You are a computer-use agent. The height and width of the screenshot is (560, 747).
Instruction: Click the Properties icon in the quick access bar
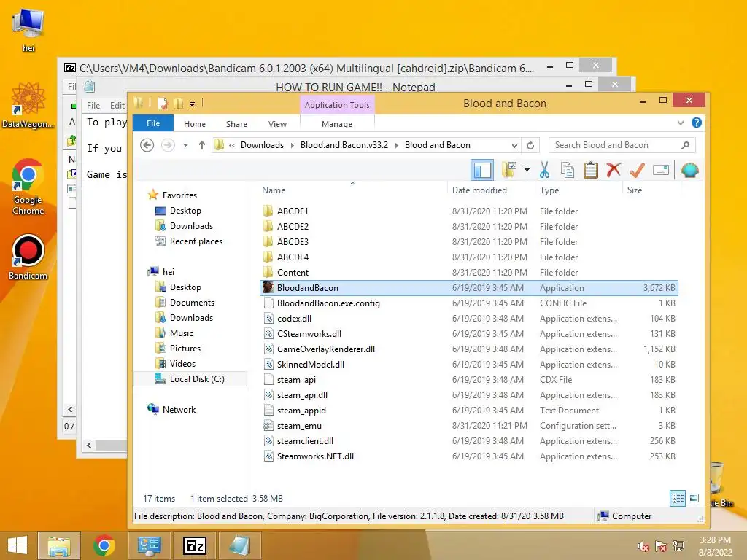coord(163,104)
